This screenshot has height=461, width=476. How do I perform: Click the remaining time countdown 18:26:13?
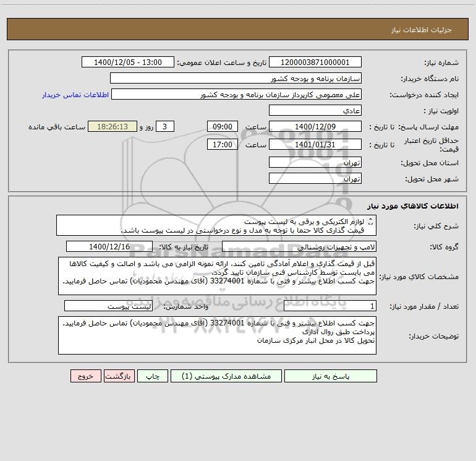[113, 126]
